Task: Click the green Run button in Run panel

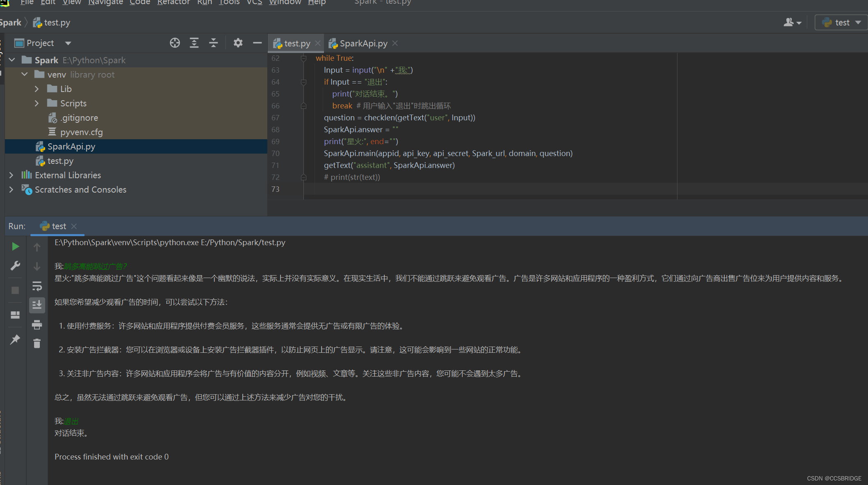Action: click(15, 246)
